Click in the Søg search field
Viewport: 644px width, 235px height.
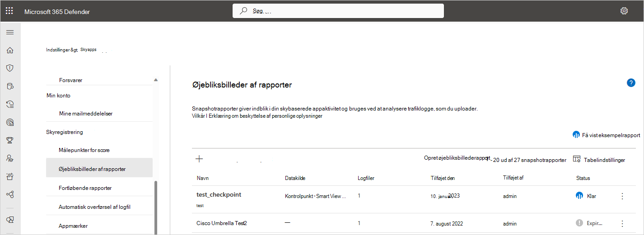point(338,11)
